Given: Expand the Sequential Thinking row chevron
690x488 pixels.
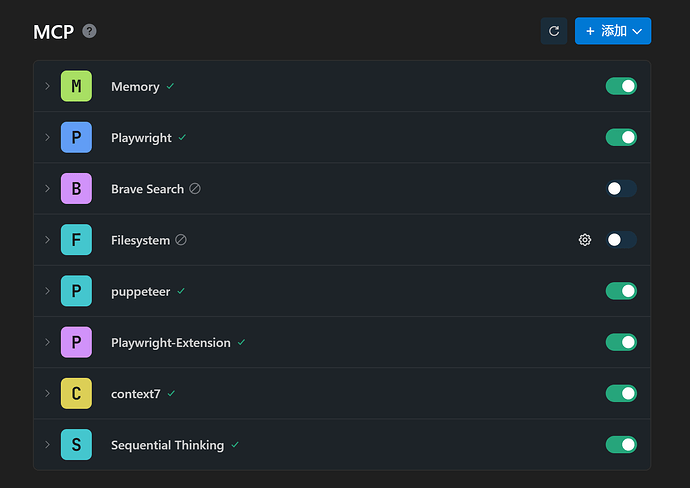Looking at the screenshot, I should click(x=48, y=444).
